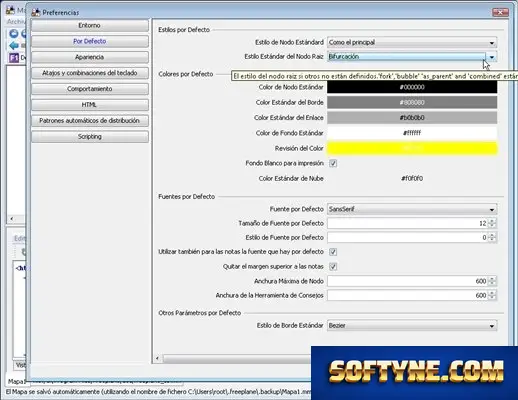Click Estilo de Fuente por Defecto field
Image resolution: width=518 pixels, height=400 pixels.
[x=412, y=238]
